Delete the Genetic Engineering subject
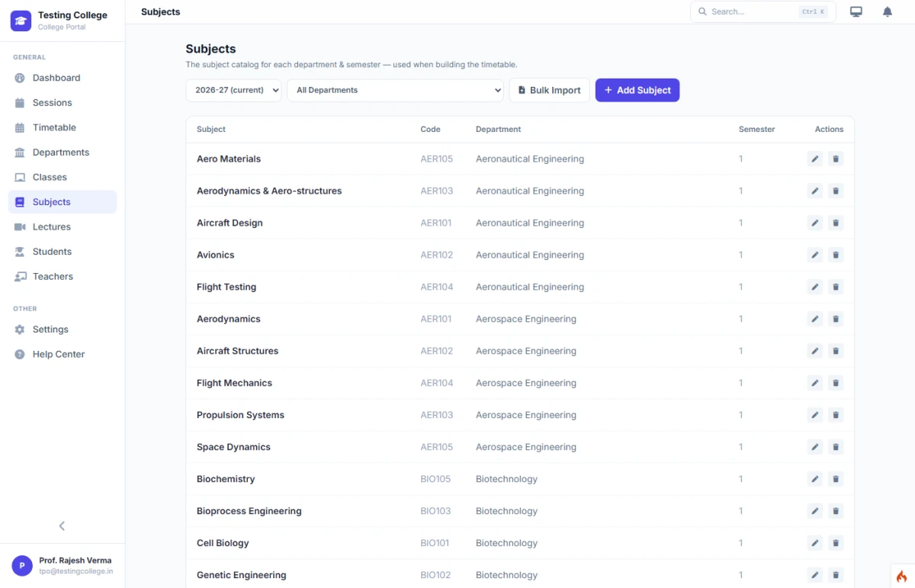Screen dimensions: 915x588 [836, 576]
